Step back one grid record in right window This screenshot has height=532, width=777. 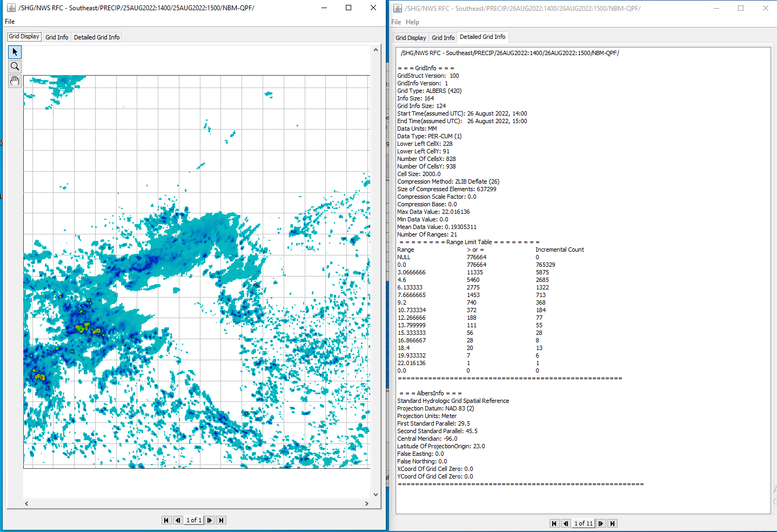coord(566,523)
